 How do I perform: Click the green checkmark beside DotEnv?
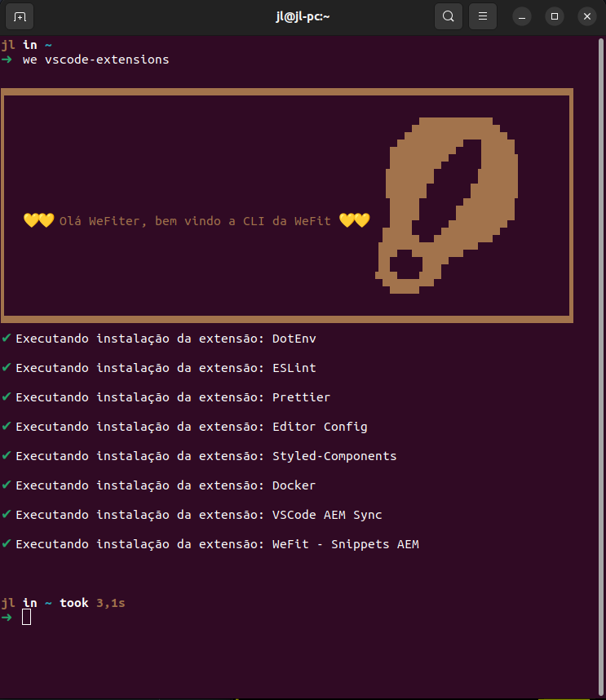(7, 338)
